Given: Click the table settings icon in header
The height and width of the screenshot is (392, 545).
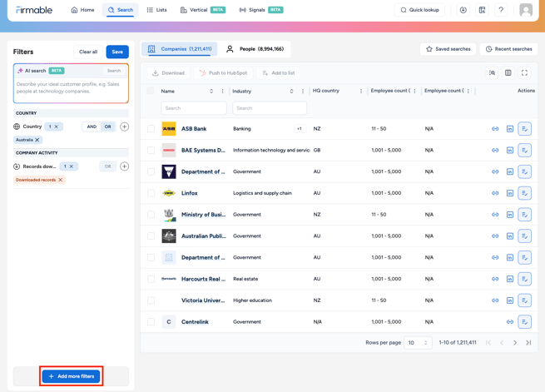Looking at the screenshot, I should pos(482,10).
